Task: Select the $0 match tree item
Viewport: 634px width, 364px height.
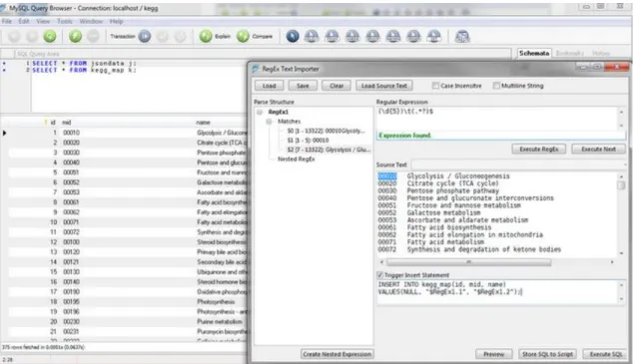Action: 325,131
